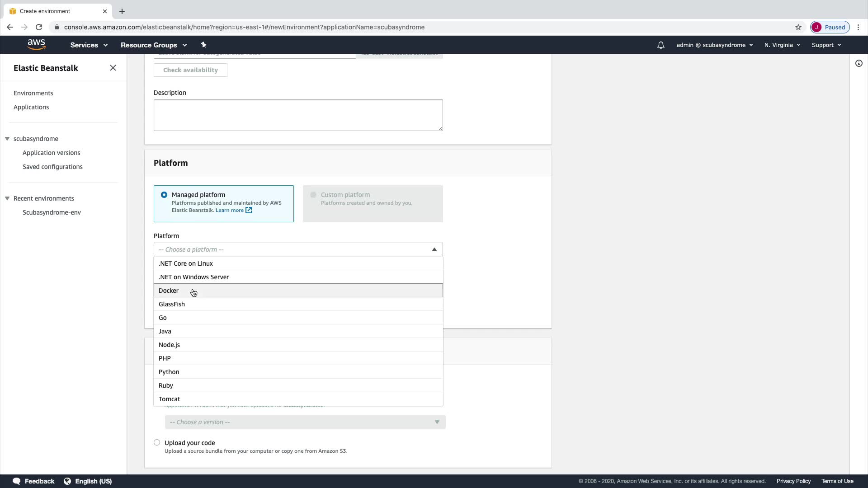Select Managed platform radio button
Viewport: 868px width, 488px height.
164,195
